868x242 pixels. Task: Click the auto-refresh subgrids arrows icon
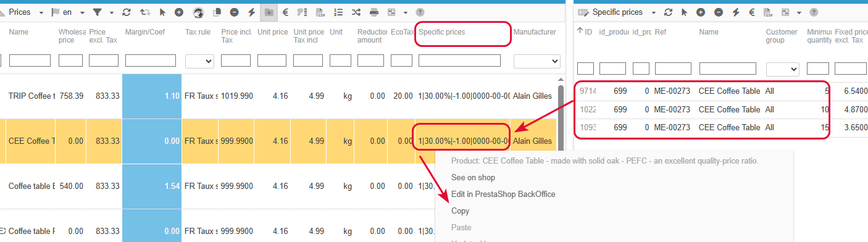coord(145,12)
